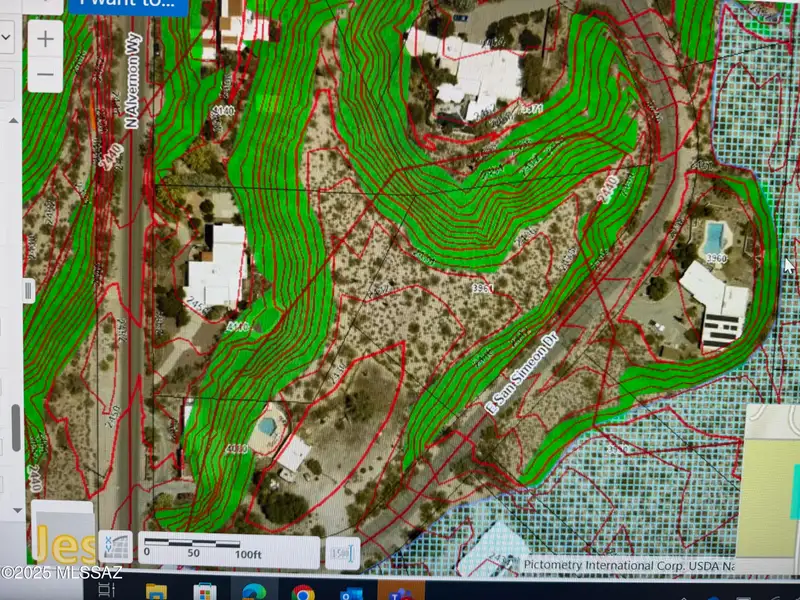Screen dimensions: 800x600
Task: Click the map scale selector icon
Action: pyautogui.click(x=342, y=553)
